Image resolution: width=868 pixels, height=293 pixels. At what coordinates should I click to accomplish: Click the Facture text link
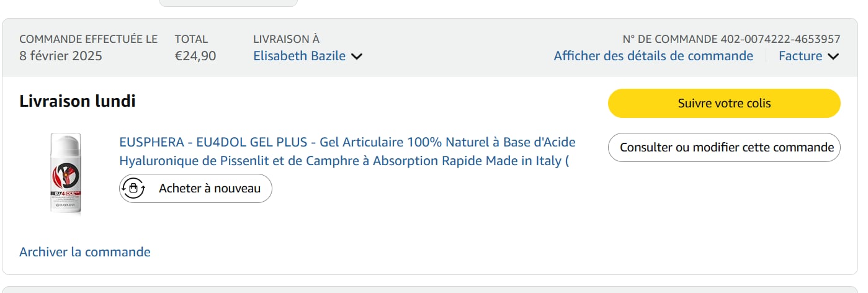tap(800, 56)
